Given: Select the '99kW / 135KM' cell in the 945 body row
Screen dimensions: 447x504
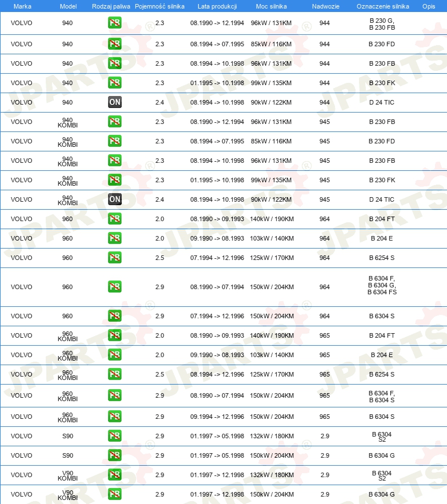Looking at the screenshot, I should coord(271,180).
